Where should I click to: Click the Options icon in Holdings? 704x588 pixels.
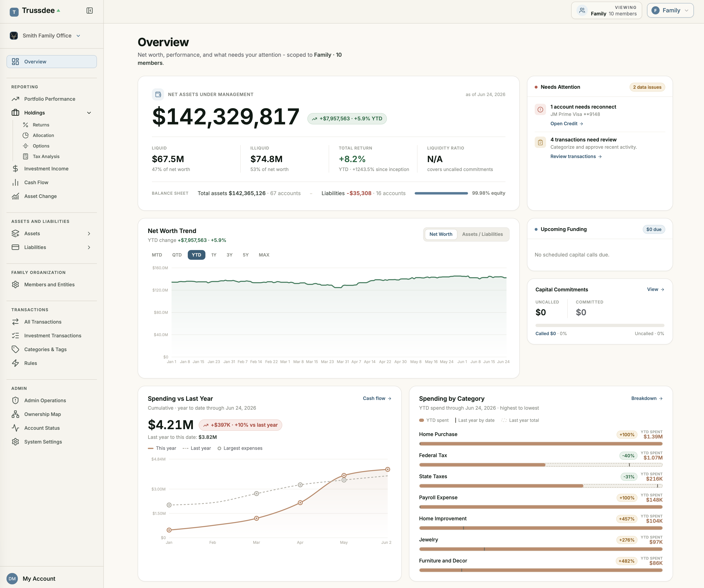[26, 146]
